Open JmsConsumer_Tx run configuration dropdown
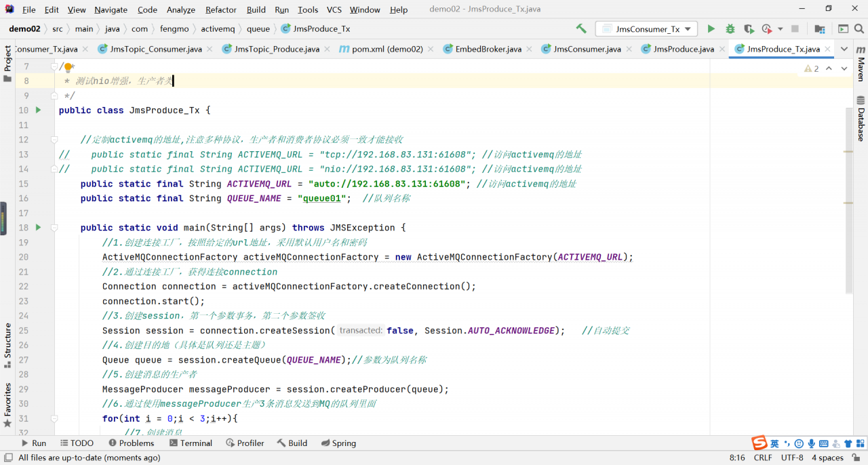The width and height of the screenshot is (868, 465). 646,29
